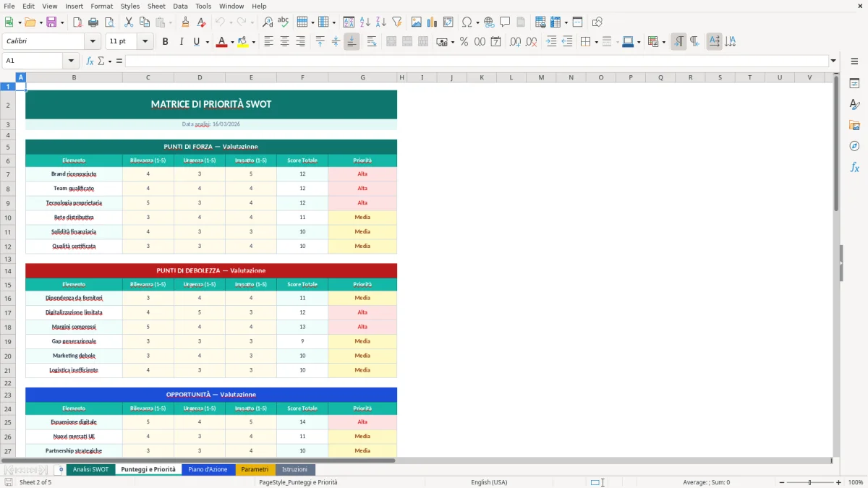
Task: Sort ascending A to Z
Action: 365,22
